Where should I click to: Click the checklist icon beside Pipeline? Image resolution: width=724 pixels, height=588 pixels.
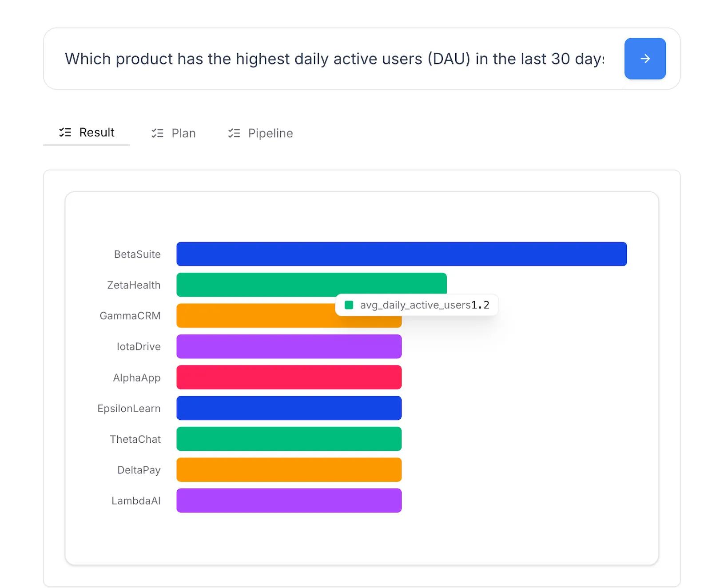point(234,133)
